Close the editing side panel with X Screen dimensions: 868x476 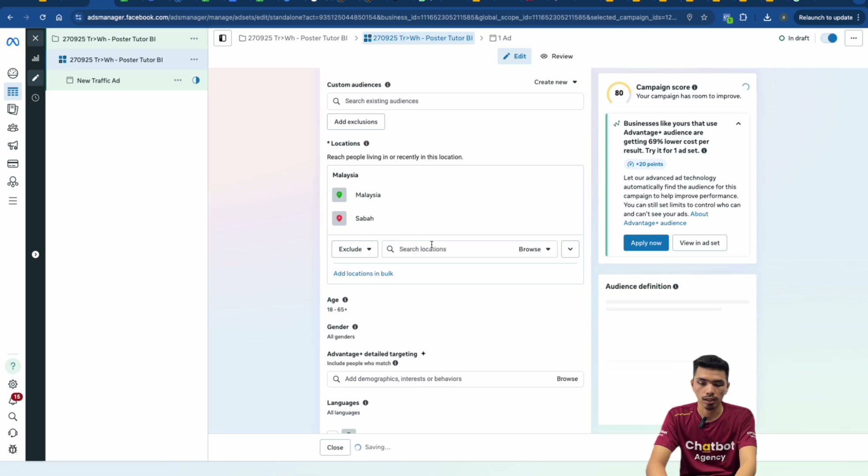coord(36,38)
